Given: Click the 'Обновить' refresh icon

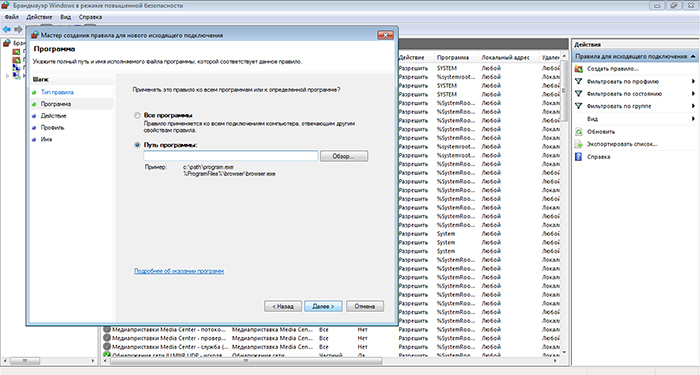Looking at the screenshot, I should click(579, 132).
